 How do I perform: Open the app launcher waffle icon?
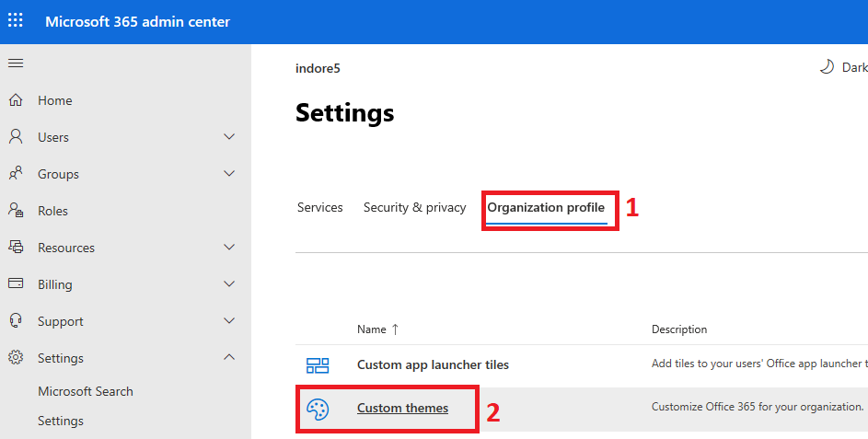tap(16, 21)
